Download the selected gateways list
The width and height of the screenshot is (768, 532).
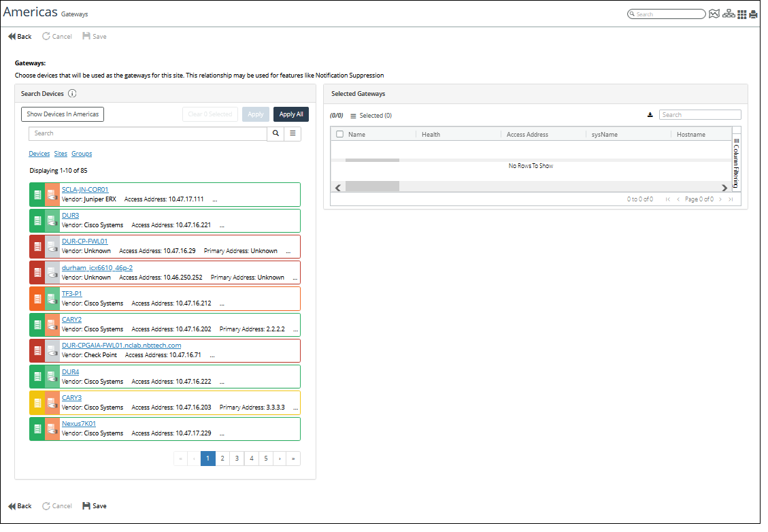[650, 115]
